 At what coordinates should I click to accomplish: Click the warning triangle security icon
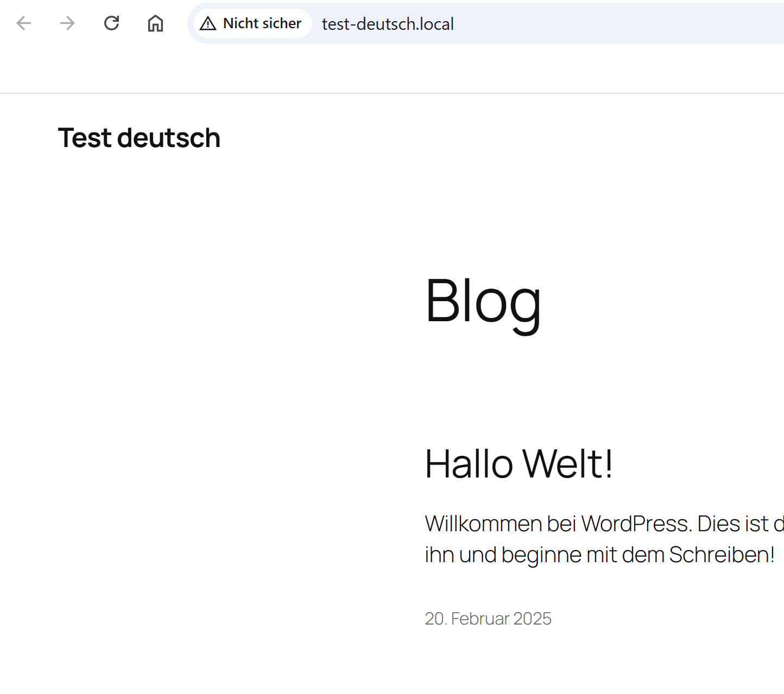tap(208, 23)
